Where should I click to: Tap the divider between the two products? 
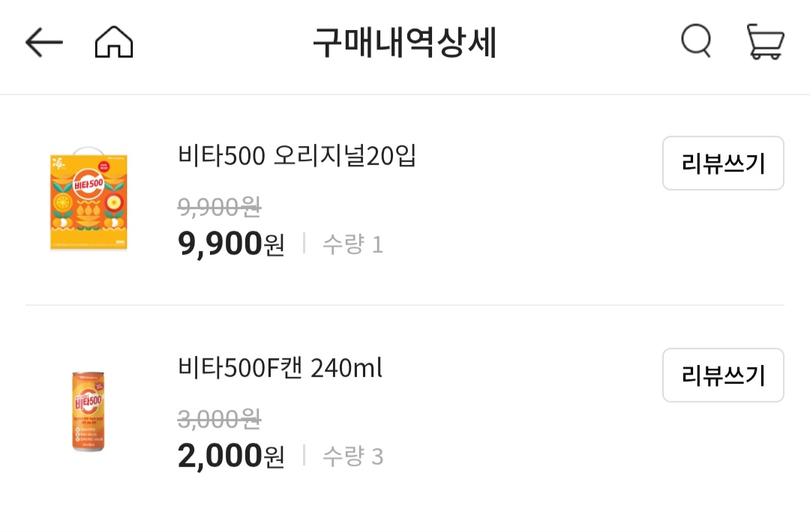pos(405,305)
